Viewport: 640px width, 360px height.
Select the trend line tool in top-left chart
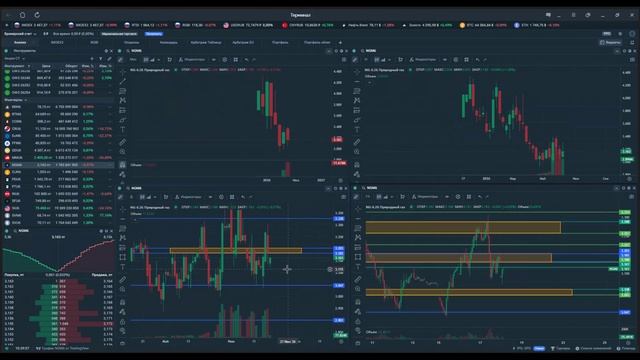point(122,81)
